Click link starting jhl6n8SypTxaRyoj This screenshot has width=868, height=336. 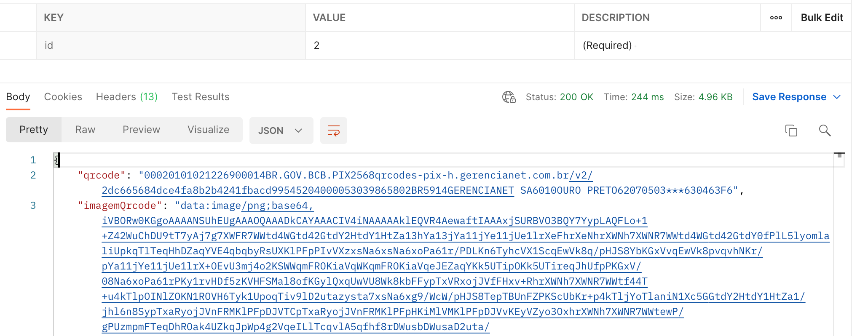[x=393, y=312]
